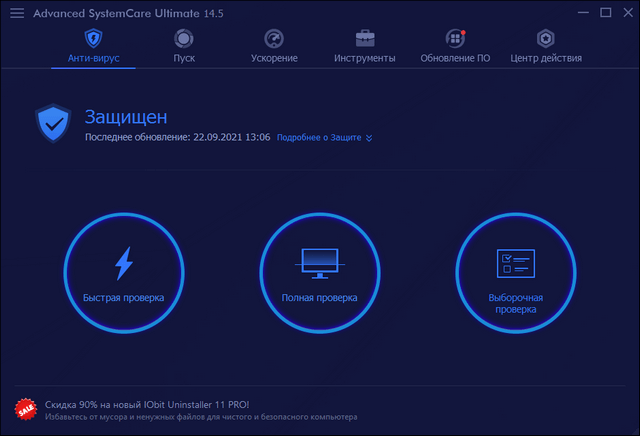Switch to the Анти-вирус tab label
Image resolution: width=640 pixels, height=436 pixels.
pos(93,58)
